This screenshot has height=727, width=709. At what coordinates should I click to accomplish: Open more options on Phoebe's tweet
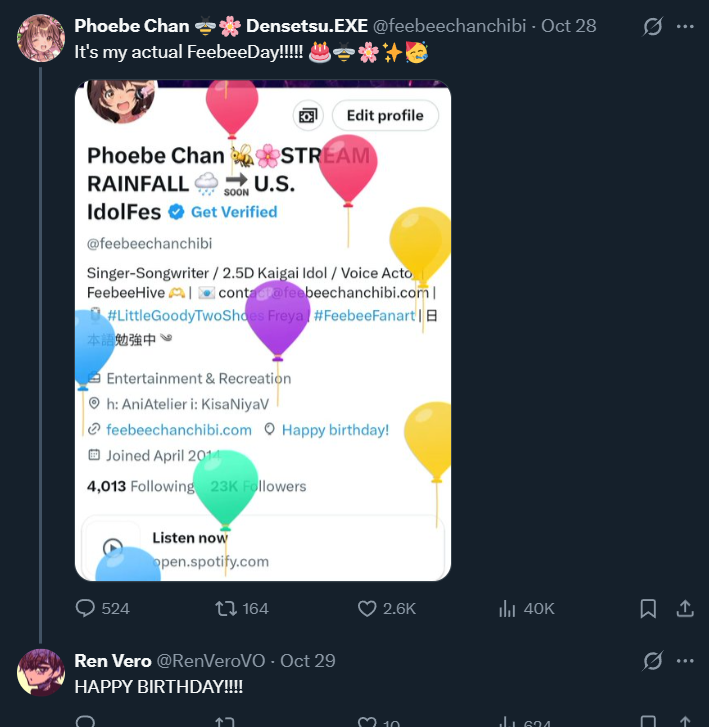686,26
